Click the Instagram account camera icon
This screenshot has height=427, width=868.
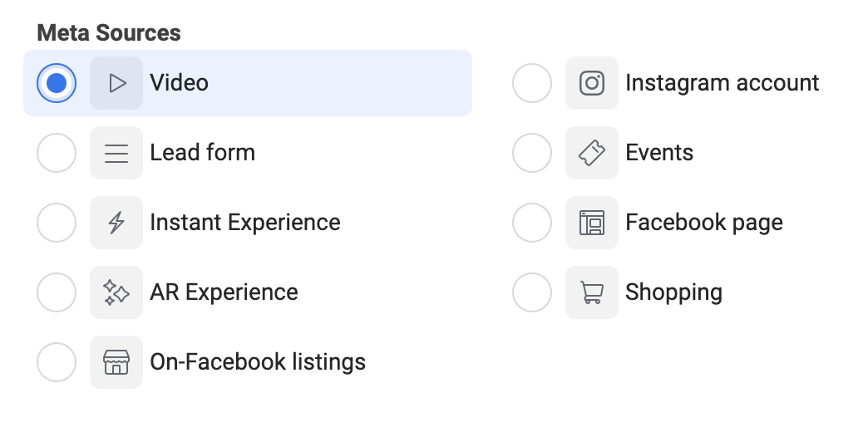coord(592,83)
